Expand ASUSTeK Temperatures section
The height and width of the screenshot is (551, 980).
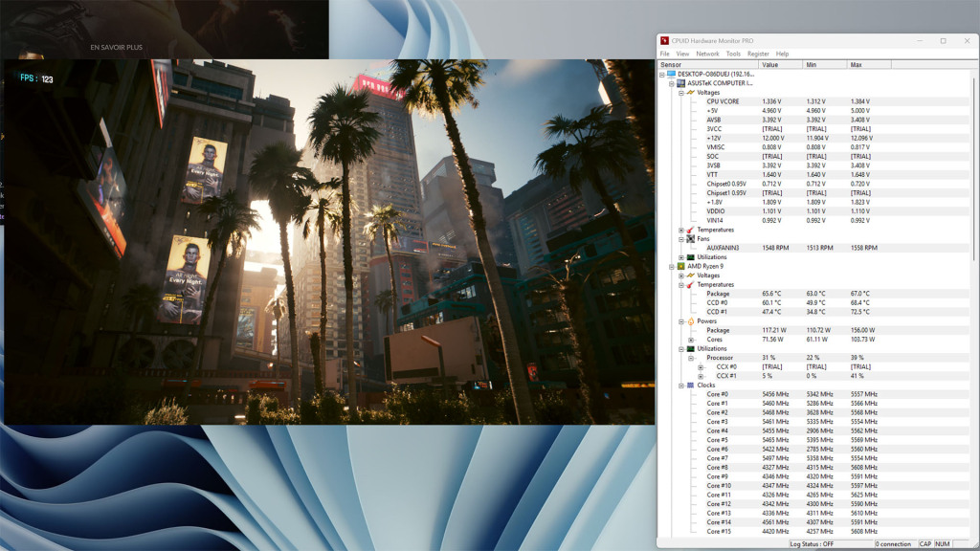click(x=681, y=230)
